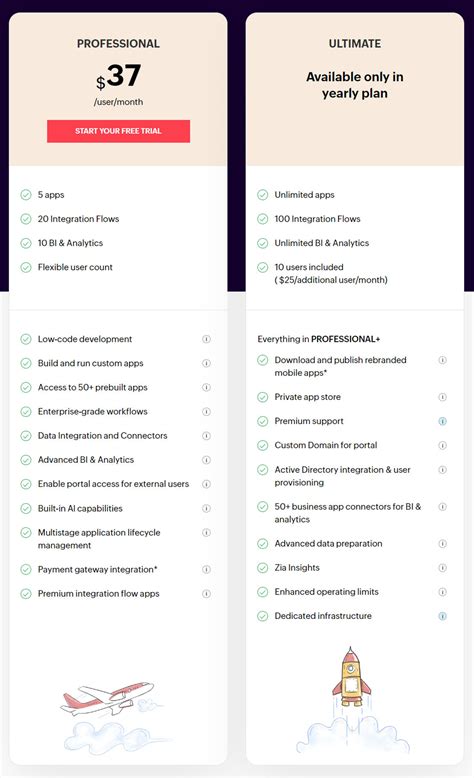Open info icon for Low-code development
The image size is (474, 778).
pyautogui.click(x=206, y=339)
